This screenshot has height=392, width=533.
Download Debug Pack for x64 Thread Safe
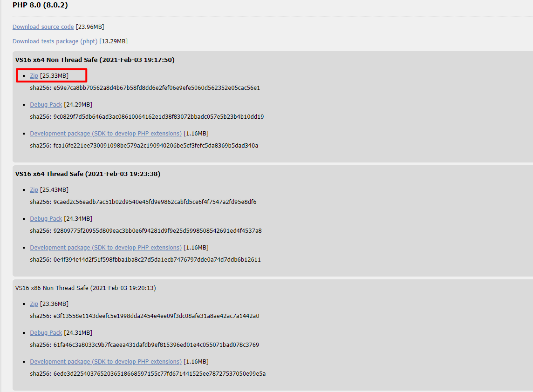(46, 219)
